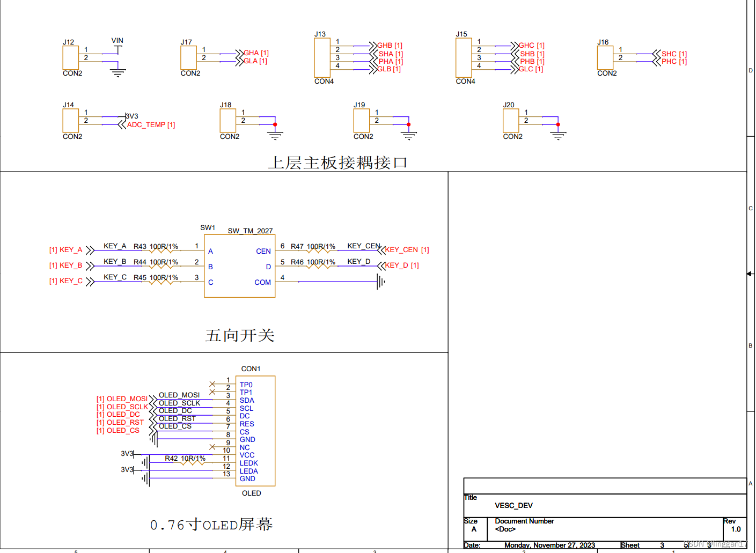Click the PHB [1] net label
756x553 pixels.
coord(532,62)
